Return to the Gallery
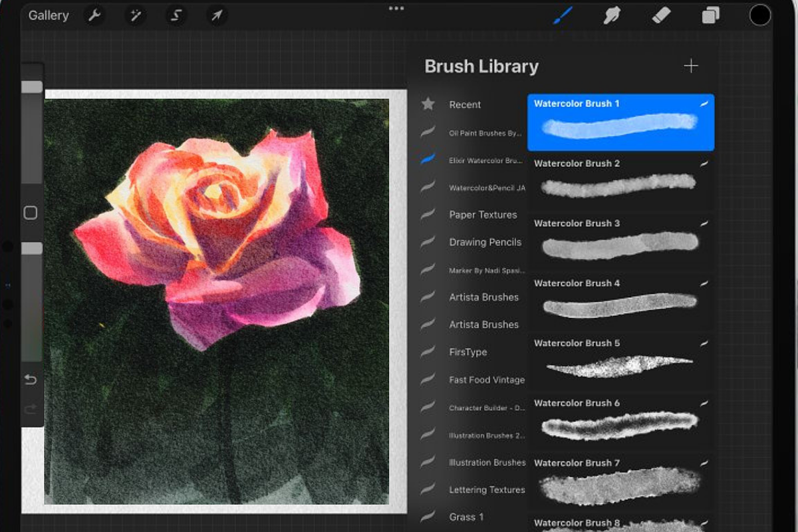This screenshot has width=798, height=532. [x=47, y=15]
